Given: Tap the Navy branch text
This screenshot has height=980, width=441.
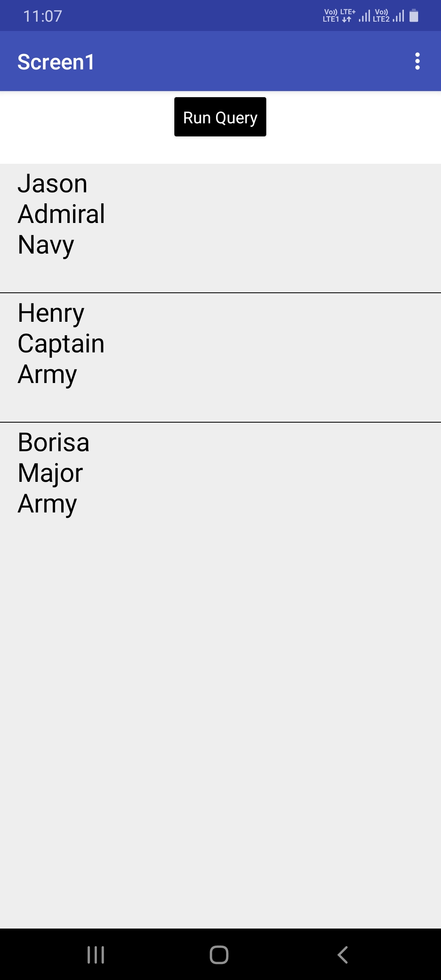Looking at the screenshot, I should pyautogui.click(x=46, y=245).
